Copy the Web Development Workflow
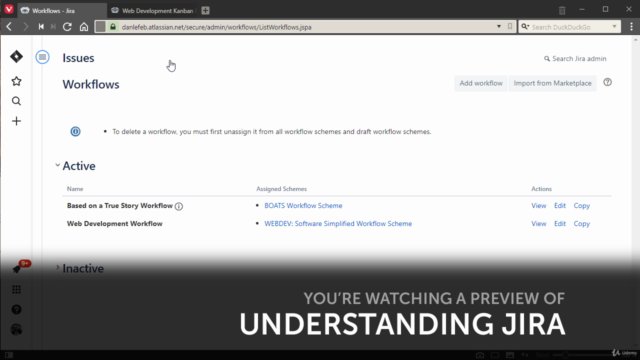The height and width of the screenshot is (360, 640). tap(582, 224)
